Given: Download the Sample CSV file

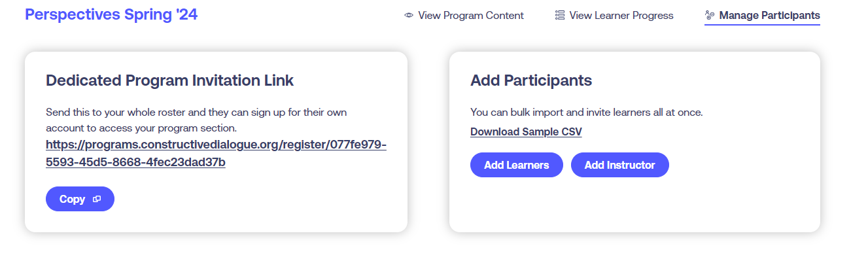Looking at the screenshot, I should coord(526,131).
